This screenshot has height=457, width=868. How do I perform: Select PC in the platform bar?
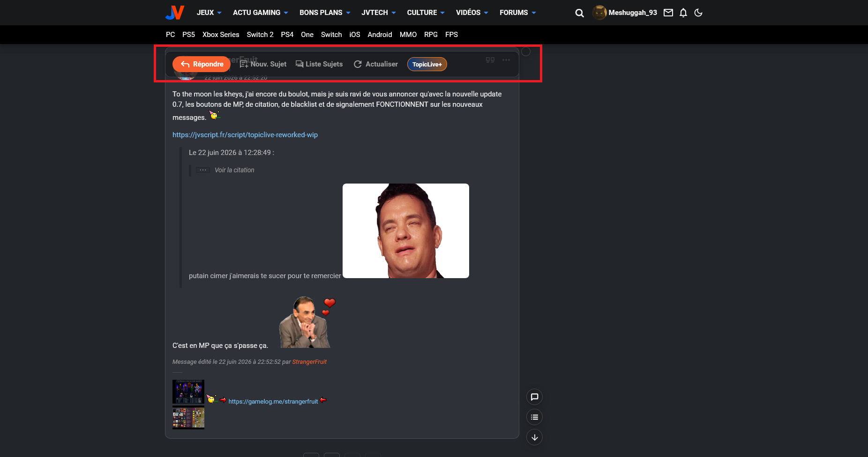coord(171,35)
